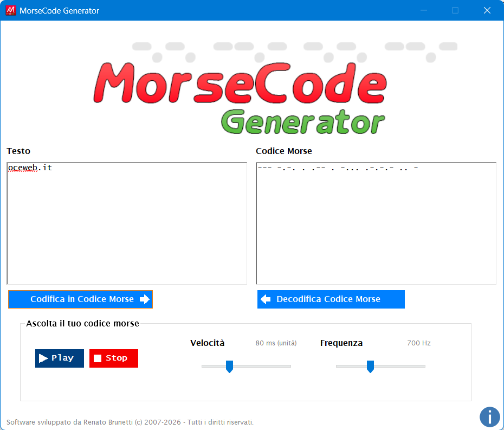Open the blue info icon
Image resolution: width=504 pixels, height=430 pixels.
pyautogui.click(x=489, y=417)
